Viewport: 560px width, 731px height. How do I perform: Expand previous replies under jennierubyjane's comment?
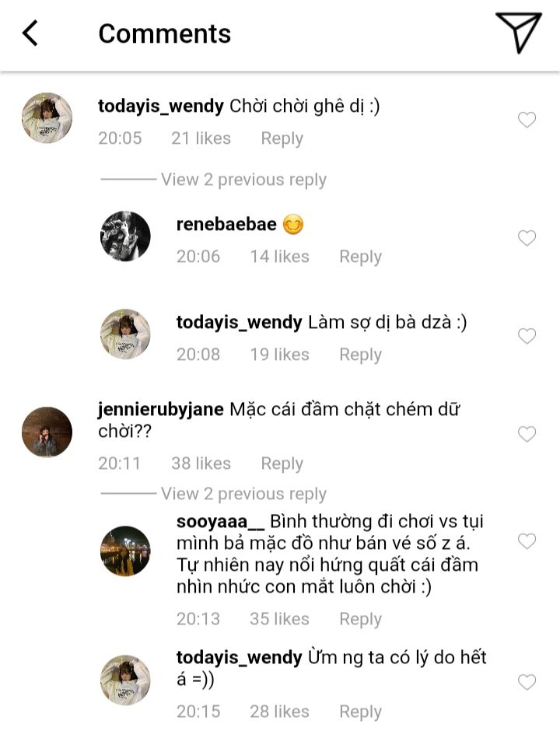tap(243, 494)
